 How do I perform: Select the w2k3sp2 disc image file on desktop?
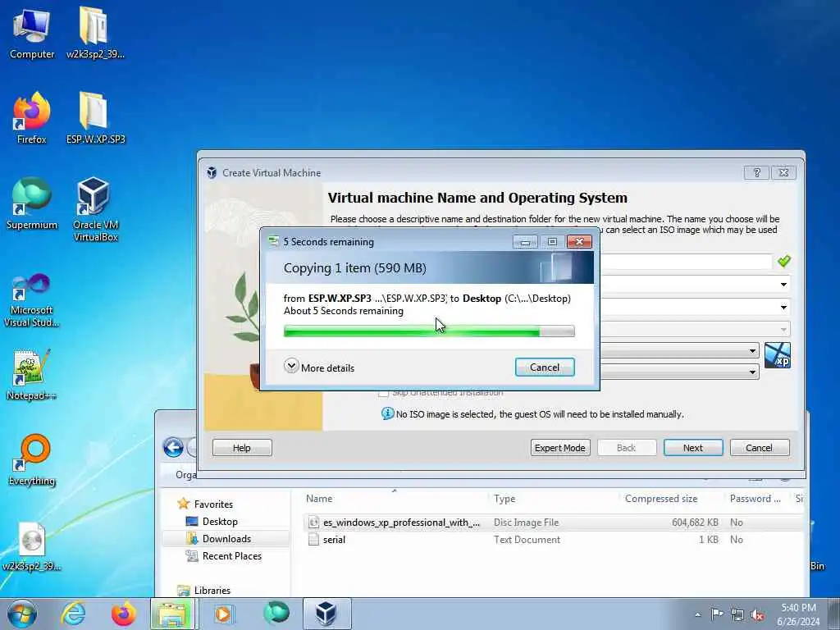coord(32,546)
